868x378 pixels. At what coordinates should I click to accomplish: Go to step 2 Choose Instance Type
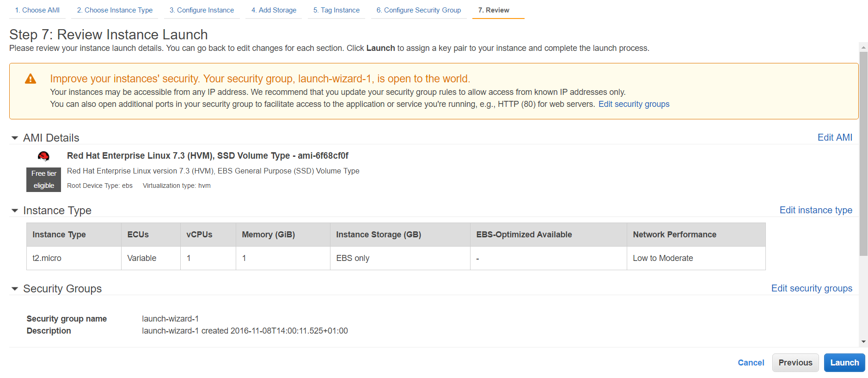pos(115,10)
